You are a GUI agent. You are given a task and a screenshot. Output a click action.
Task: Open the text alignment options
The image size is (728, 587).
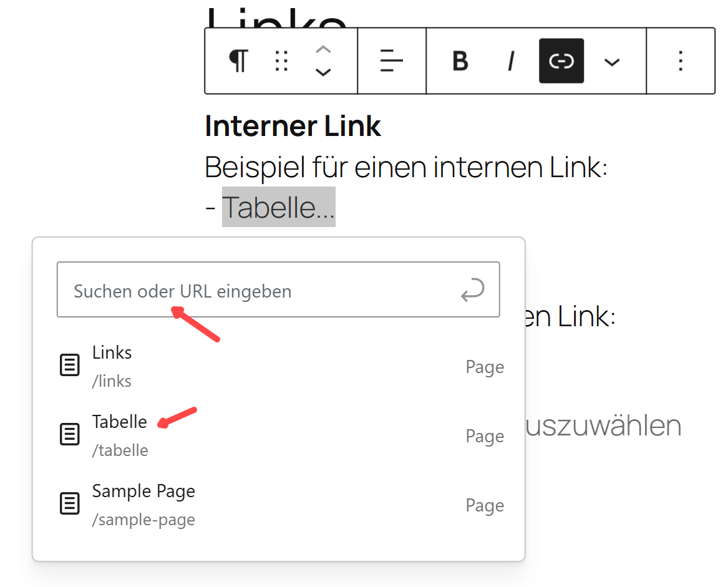tap(392, 61)
